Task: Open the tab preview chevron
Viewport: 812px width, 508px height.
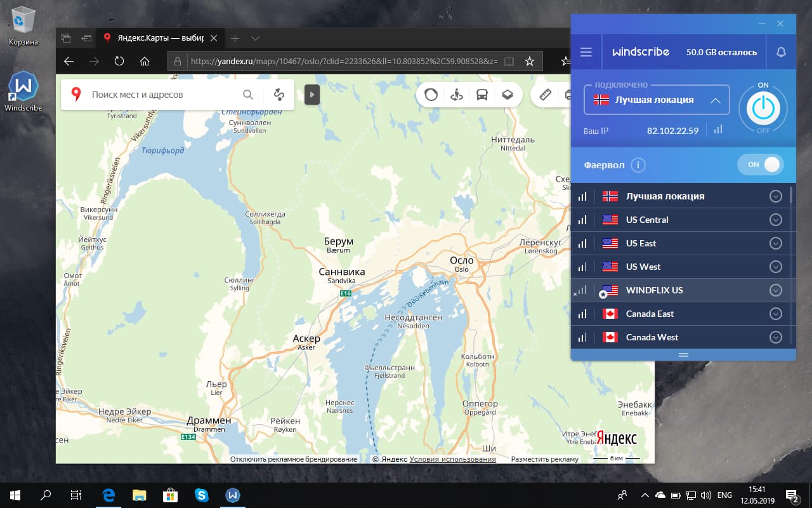Action: [x=255, y=38]
